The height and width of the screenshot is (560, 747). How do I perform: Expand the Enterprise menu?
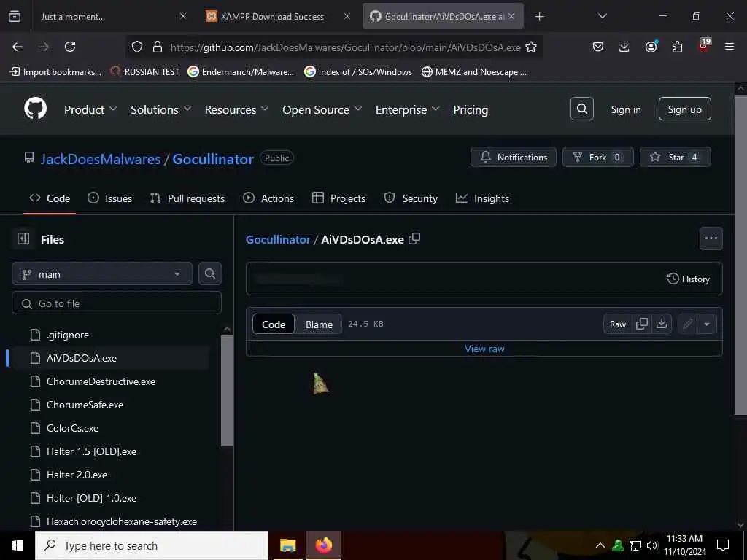click(407, 109)
